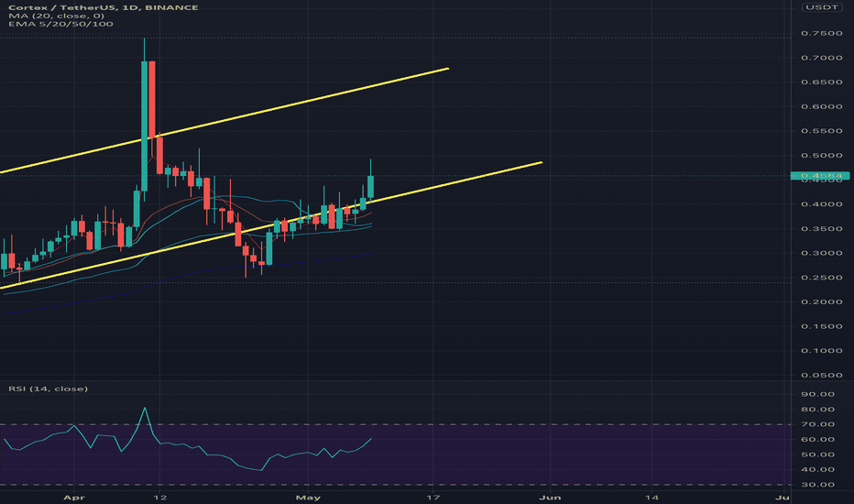This screenshot has width=854, height=504.
Task: Click the RSI line peak above 80
Action: (x=145, y=409)
